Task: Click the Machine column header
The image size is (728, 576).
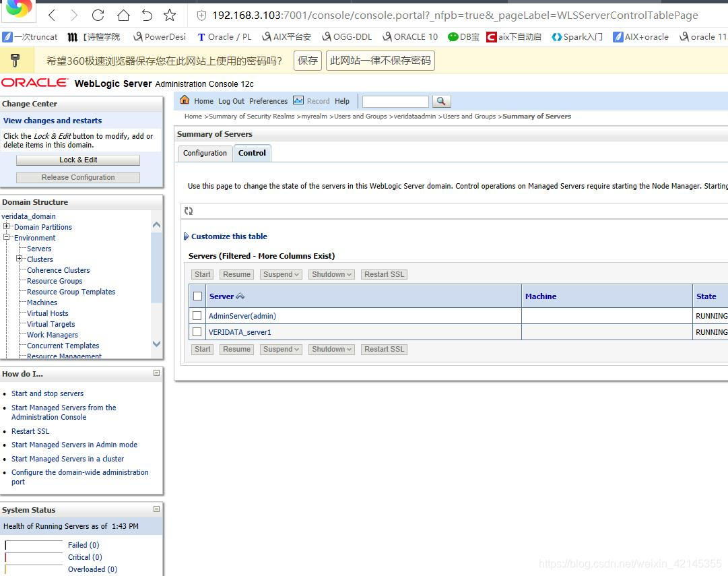Action: coord(540,296)
